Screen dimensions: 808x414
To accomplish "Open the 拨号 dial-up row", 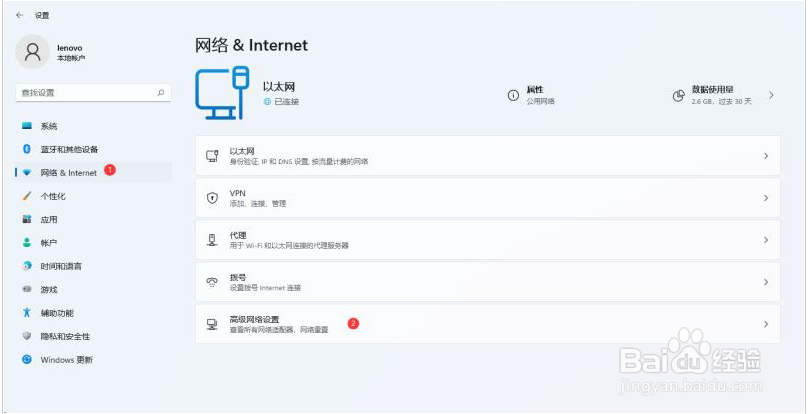I will tap(487, 282).
